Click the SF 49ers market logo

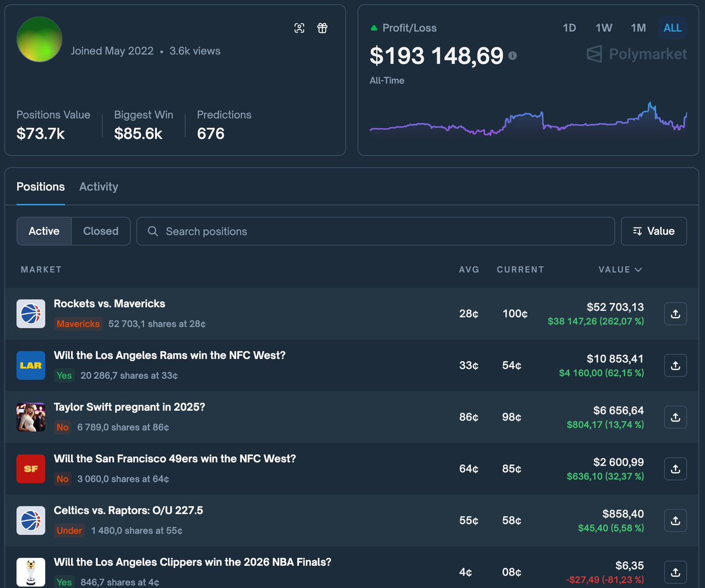pos(31,469)
